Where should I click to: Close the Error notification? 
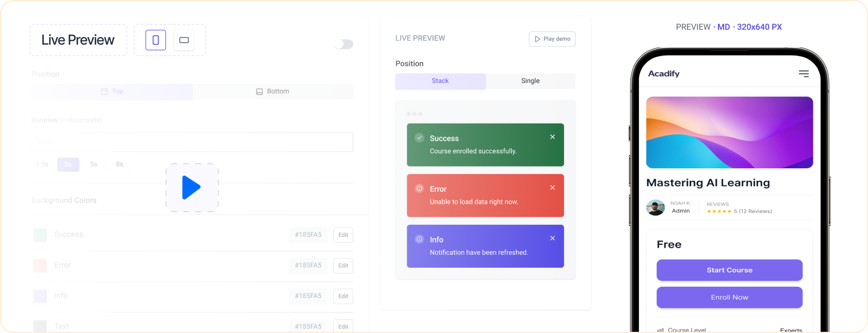pos(553,188)
